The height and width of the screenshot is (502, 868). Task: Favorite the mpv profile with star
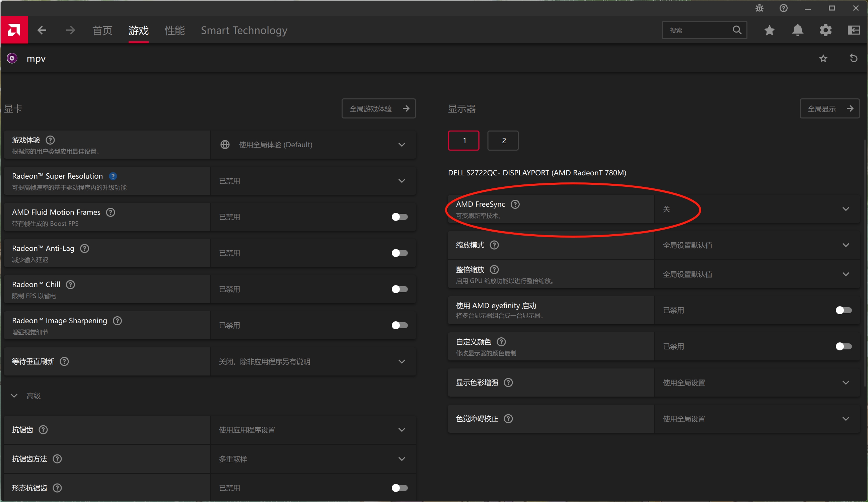click(x=823, y=59)
